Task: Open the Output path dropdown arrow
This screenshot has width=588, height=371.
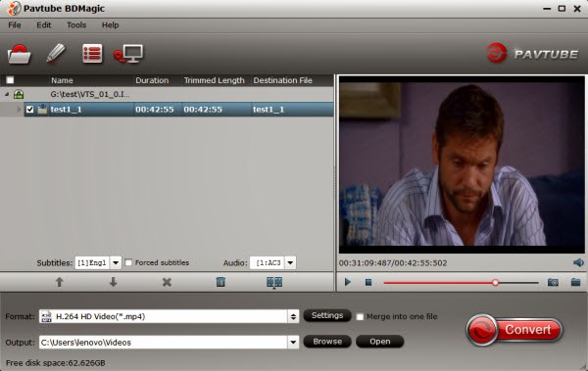Action: pos(293,343)
